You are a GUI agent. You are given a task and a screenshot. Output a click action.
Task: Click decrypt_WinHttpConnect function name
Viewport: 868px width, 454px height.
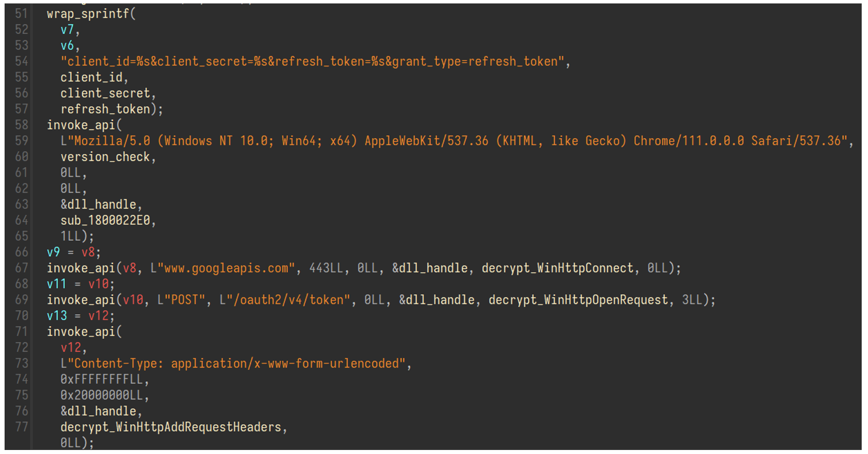click(x=557, y=268)
